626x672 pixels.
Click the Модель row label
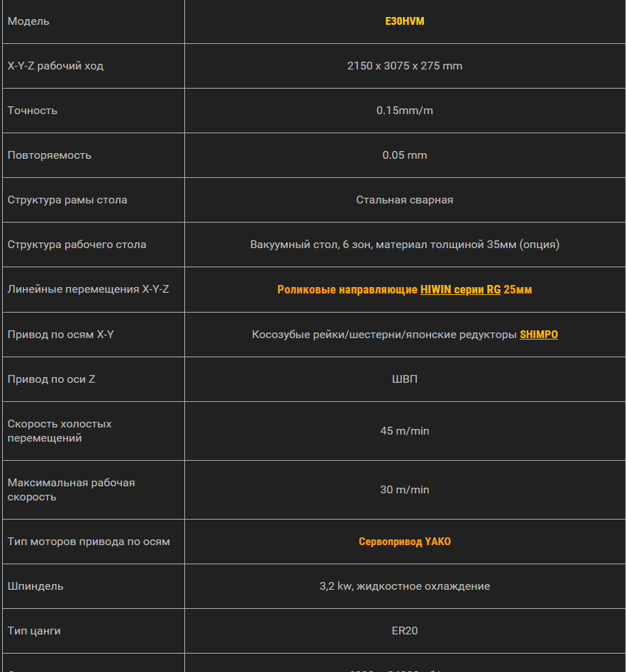pos(28,21)
